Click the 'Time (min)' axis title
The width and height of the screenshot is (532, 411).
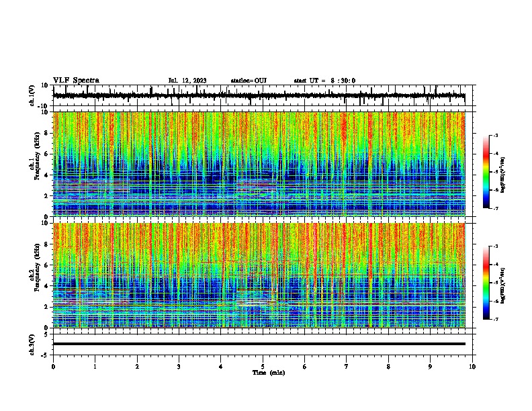269,373
